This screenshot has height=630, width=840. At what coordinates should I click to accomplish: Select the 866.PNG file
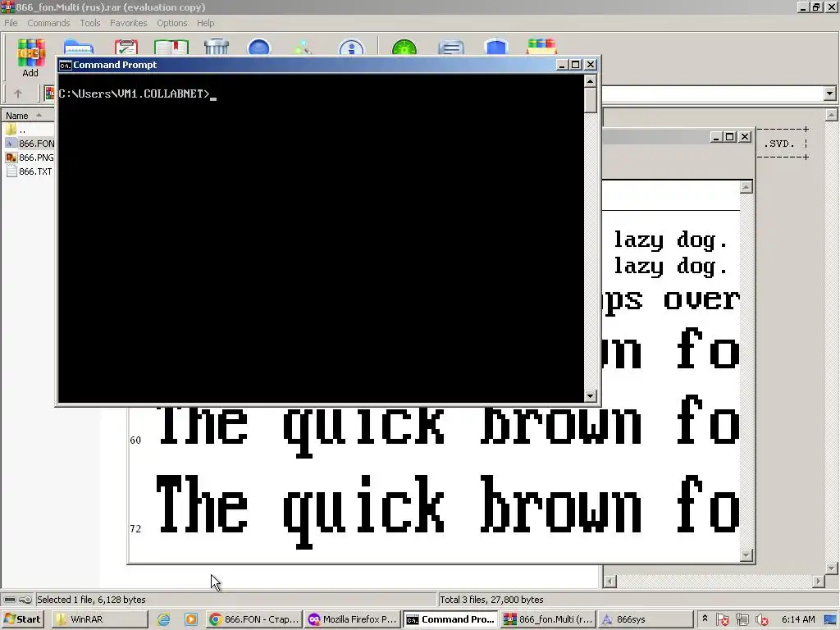(x=30, y=157)
